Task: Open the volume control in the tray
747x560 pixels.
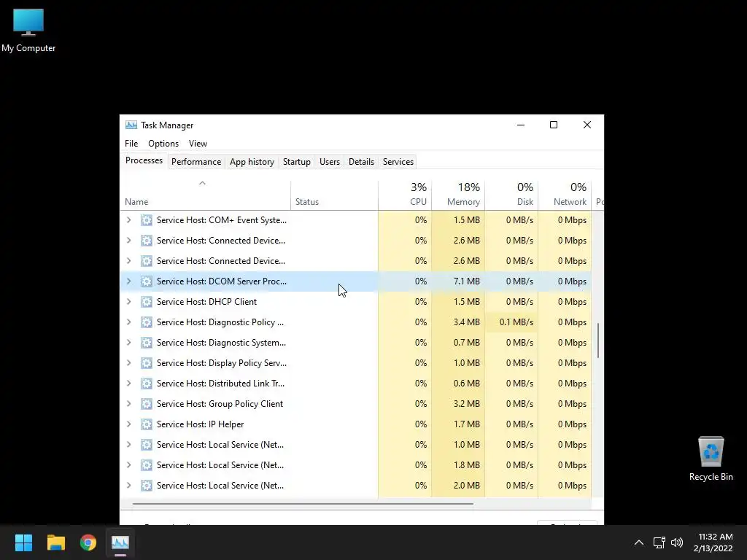Action: pos(676,542)
